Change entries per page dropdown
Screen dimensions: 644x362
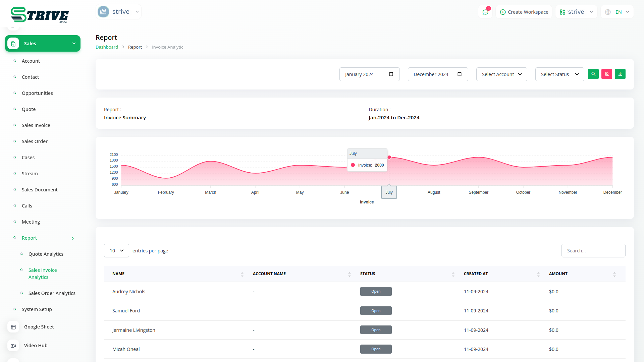tap(116, 251)
